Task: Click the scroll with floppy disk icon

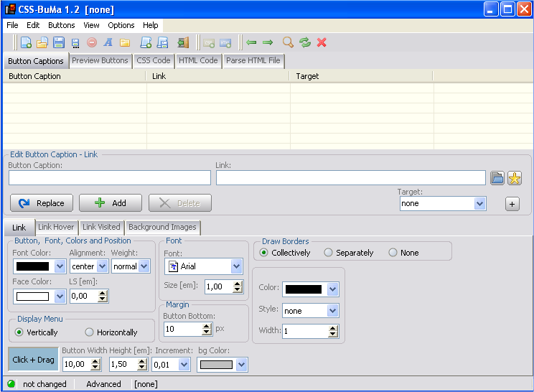Action: click(163, 42)
